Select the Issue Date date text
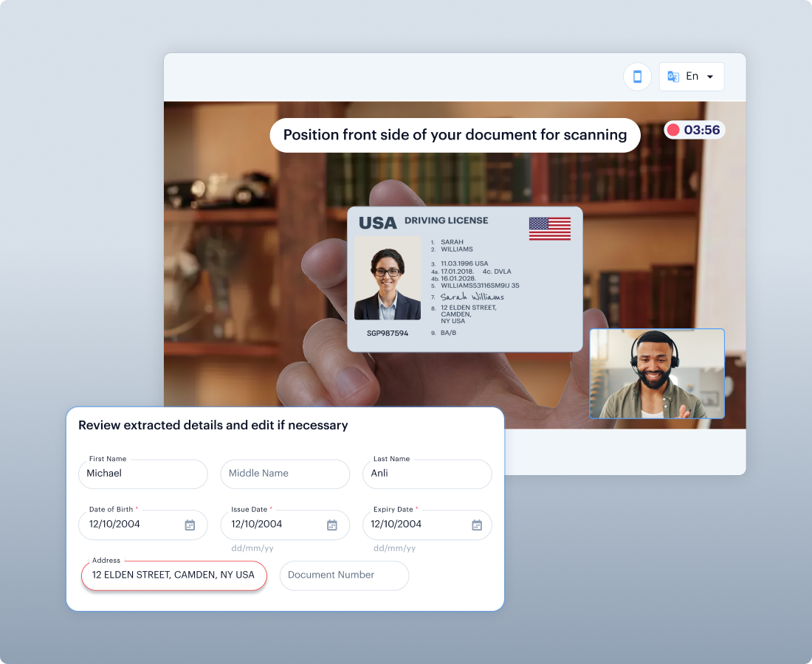Viewport: 812px width, 664px height. pos(257,525)
